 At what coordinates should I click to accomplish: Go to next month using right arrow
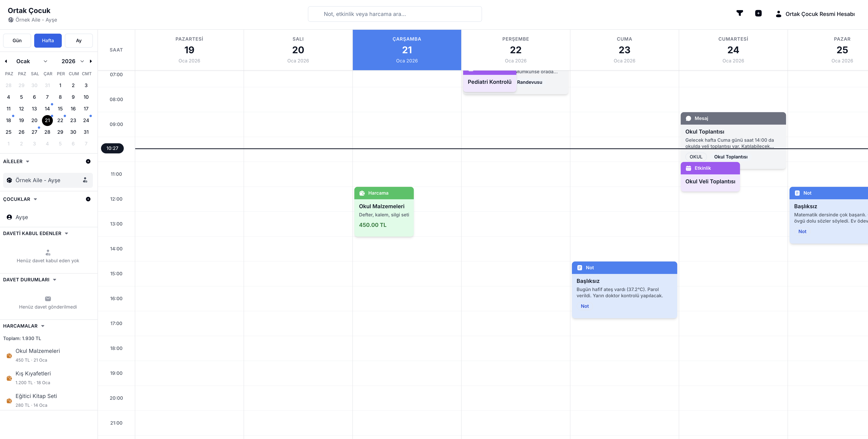pyautogui.click(x=91, y=61)
